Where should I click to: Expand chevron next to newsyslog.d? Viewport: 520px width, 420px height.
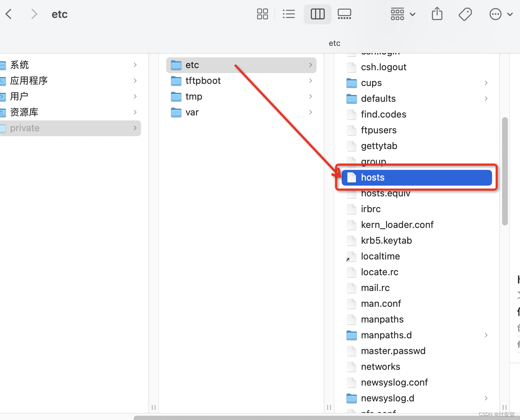pyautogui.click(x=486, y=398)
